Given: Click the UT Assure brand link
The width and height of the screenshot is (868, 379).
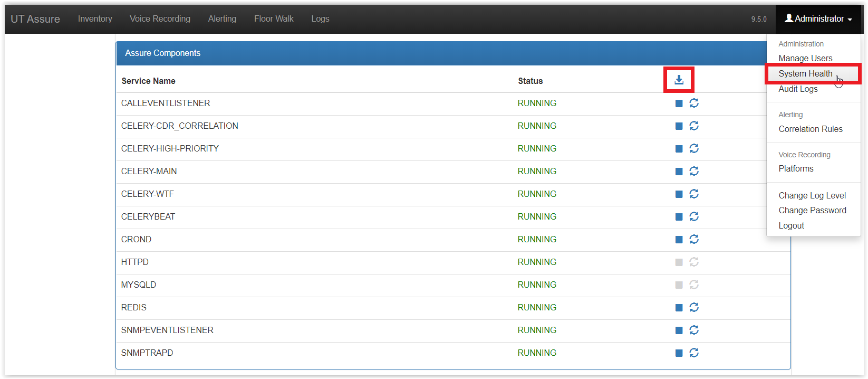Looking at the screenshot, I should point(35,19).
